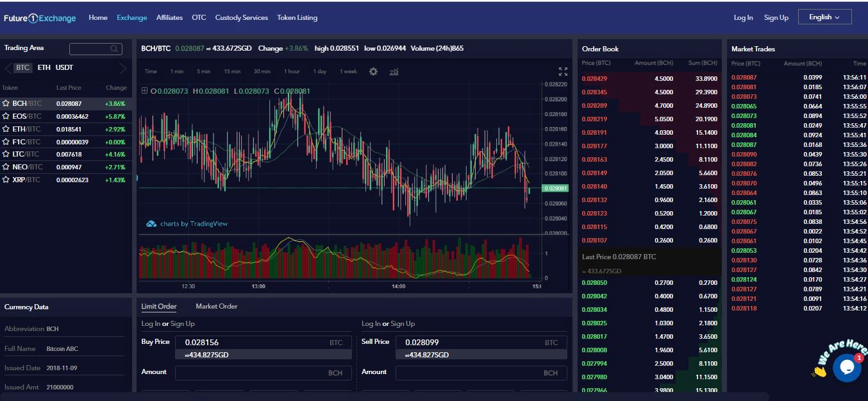Open OTC page
The width and height of the screenshot is (868, 401).
[x=199, y=17]
